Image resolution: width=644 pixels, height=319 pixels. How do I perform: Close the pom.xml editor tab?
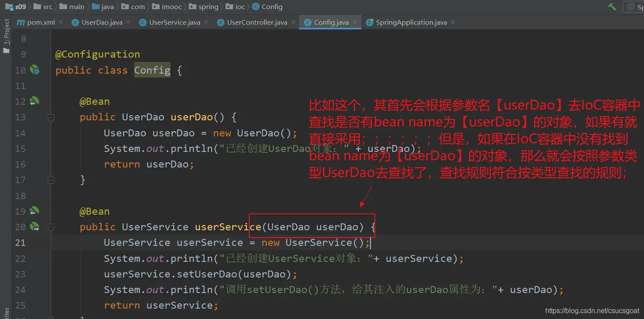click(x=61, y=22)
